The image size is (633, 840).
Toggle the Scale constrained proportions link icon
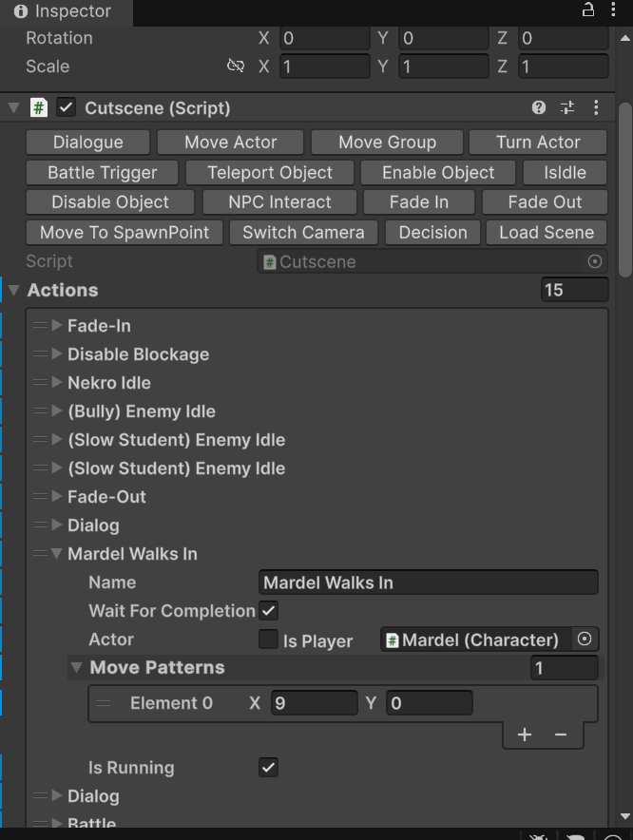[x=236, y=67]
